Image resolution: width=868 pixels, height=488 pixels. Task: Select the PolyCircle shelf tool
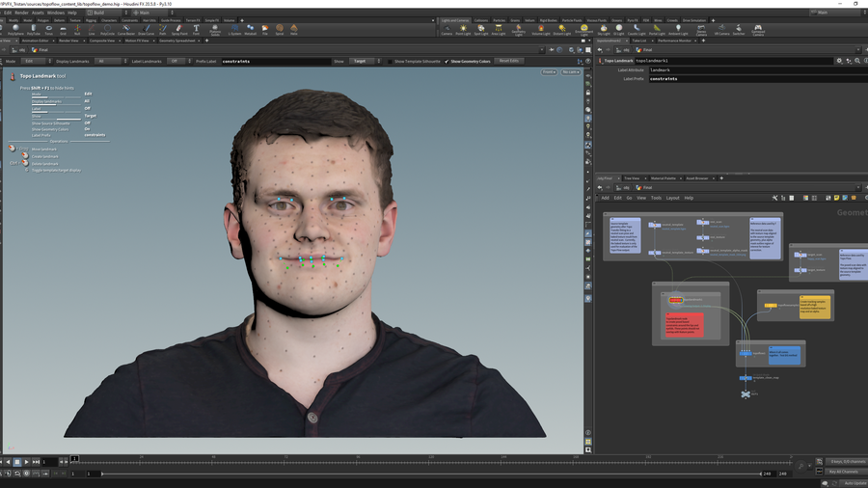[107, 30]
